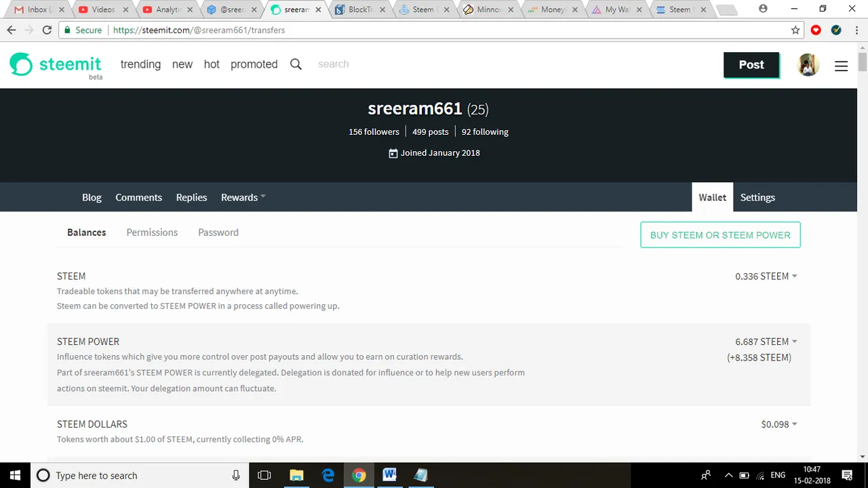Screen dimensions: 868x488
Task: Click the battery icon in the tray
Action: 744,475
